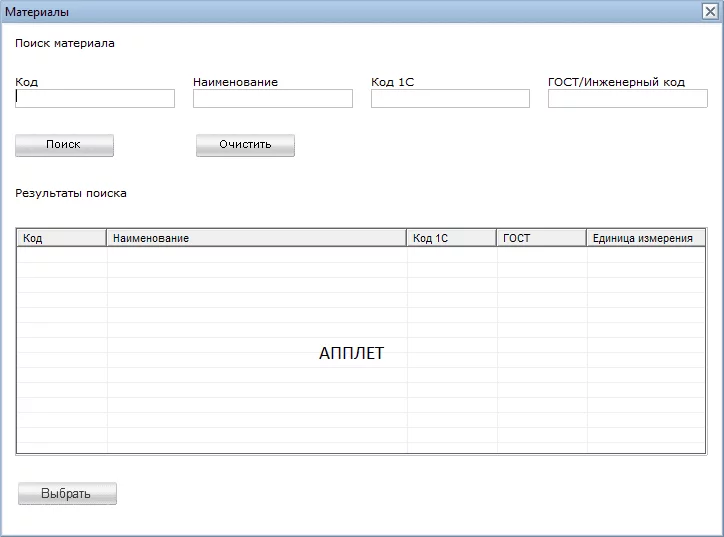This screenshot has width=724, height=537.
Task: Click the ГОСТ column header
Action: [x=541, y=238]
